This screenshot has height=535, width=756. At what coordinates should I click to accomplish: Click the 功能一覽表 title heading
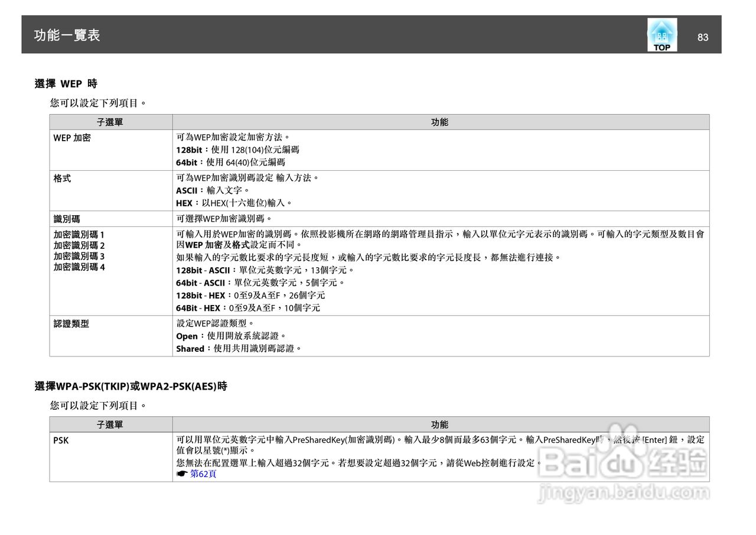tap(66, 35)
